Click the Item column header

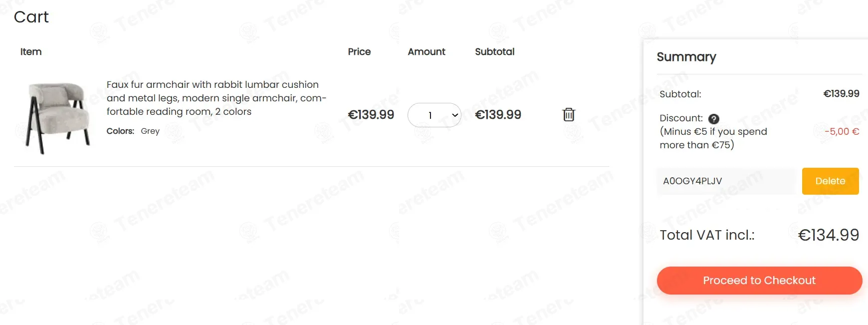(31, 51)
